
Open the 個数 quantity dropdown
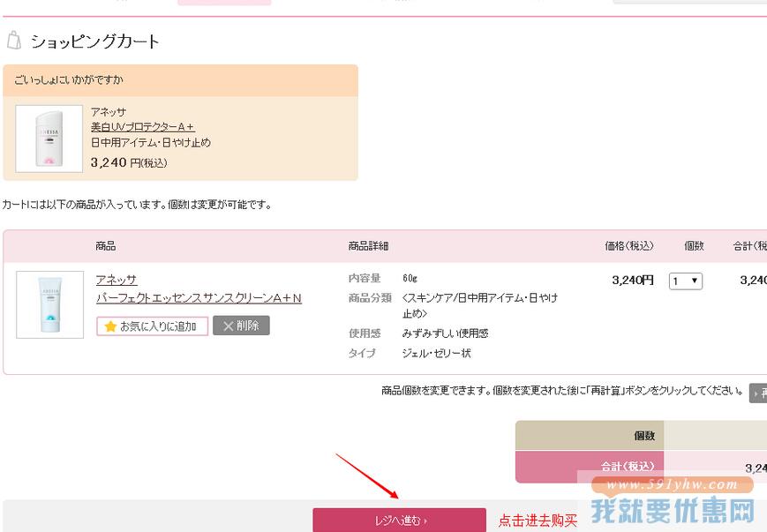point(686,281)
